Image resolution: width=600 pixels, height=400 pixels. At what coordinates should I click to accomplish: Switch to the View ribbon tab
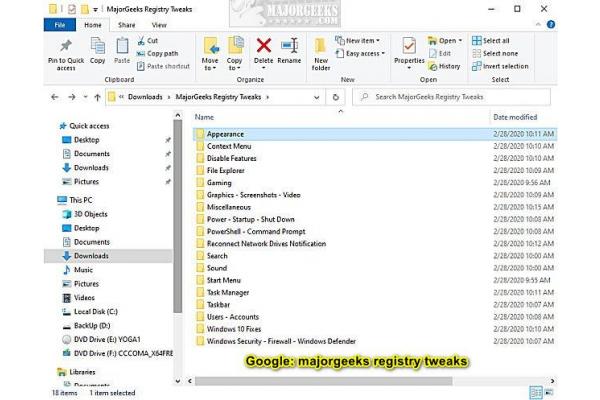[159, 25]
